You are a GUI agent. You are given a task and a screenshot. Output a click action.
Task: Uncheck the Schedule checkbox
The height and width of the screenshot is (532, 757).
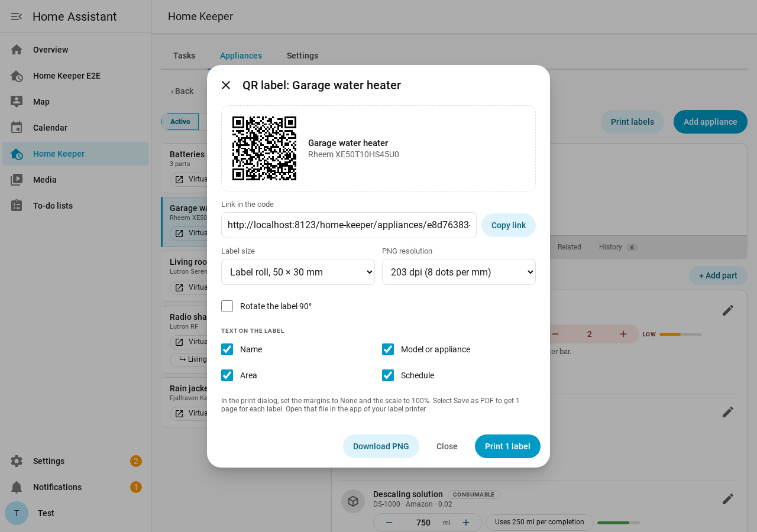388,375
